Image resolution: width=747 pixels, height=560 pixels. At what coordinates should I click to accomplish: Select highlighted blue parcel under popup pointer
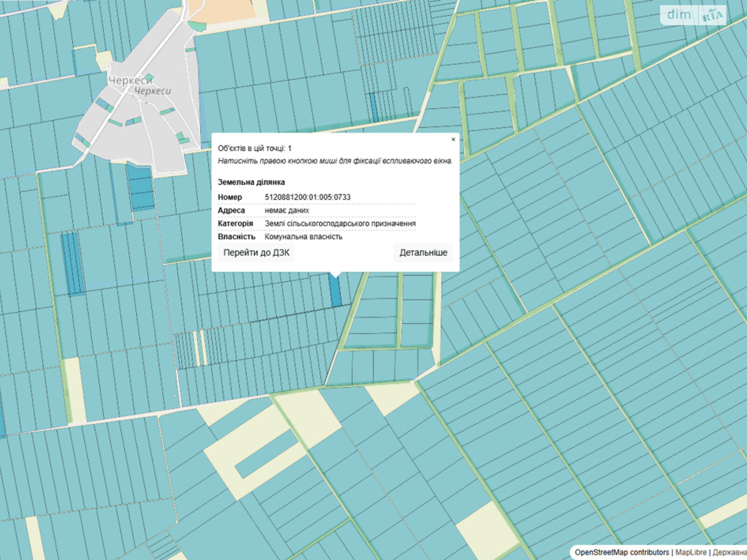click(335, 291)
